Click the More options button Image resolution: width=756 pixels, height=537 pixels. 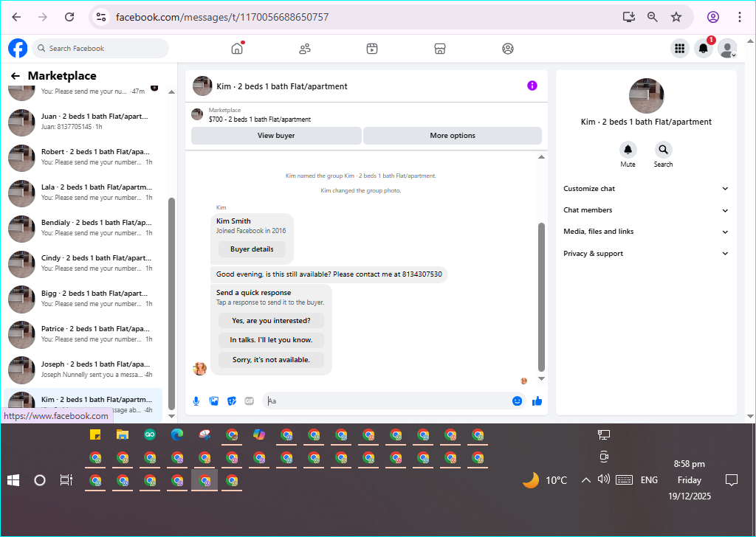pyautogui.click(x=453, y=136)
